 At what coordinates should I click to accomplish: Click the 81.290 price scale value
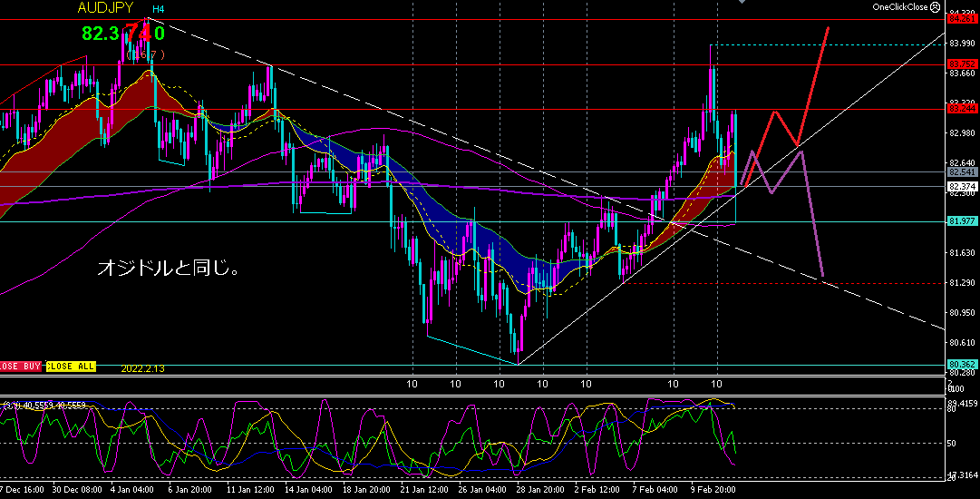[962, 283]
